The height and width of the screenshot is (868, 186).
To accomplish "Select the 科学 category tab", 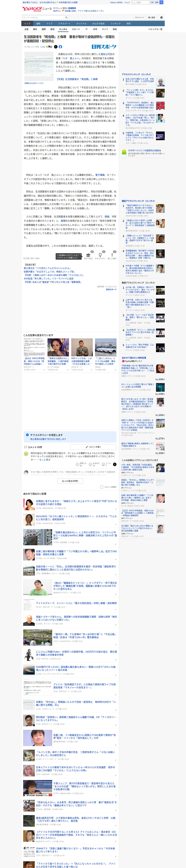I will pos(95,29).
